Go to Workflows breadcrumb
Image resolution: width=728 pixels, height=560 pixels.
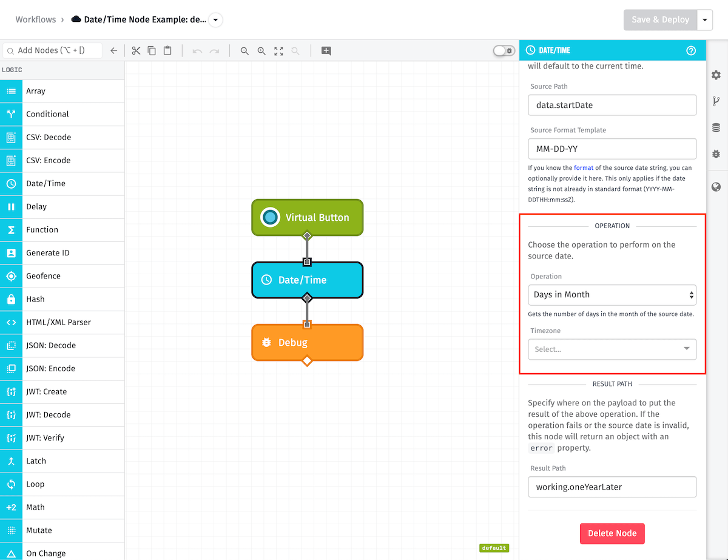(x=36, y=19)
